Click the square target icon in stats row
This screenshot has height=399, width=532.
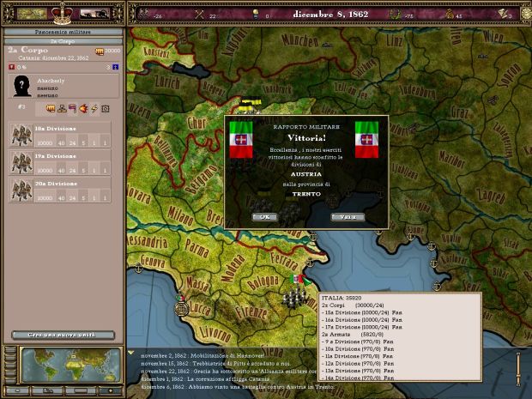point(106,109)
